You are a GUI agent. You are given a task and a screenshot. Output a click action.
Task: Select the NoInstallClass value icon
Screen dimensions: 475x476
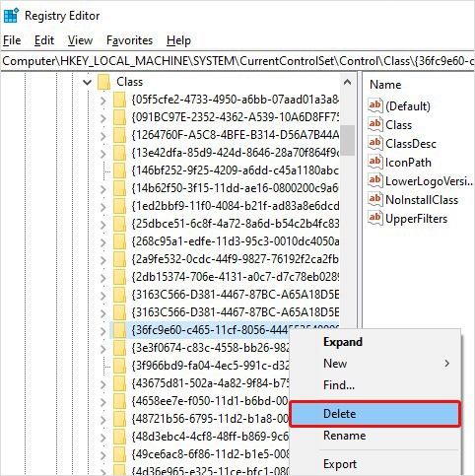[x=375, y=199]
